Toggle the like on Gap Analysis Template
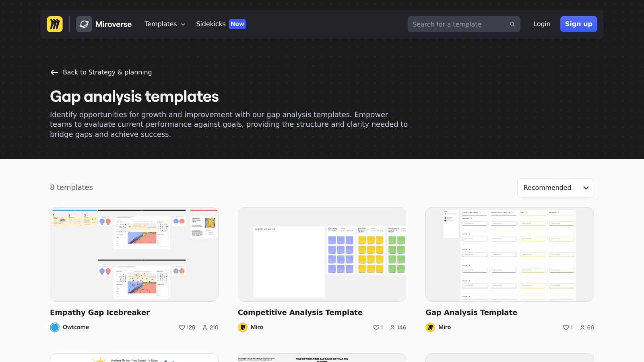This screenshot has width=644, height=362. point(565,327)
